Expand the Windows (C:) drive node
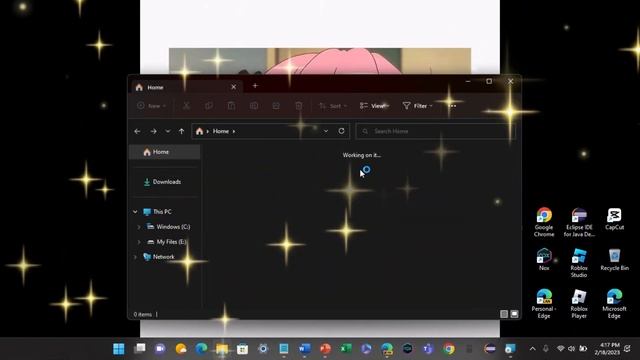Image resolution: width=640 pixels, height=360 pixels. tap(139, 227)
